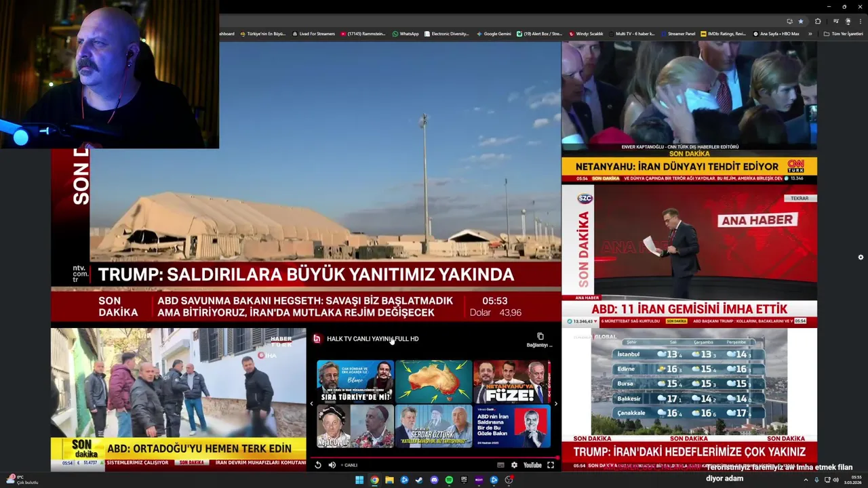The image size is (868, 488).
Task: Open the weather widget on the taskbar
Action: pyautogui.click(x=21, y=480)
